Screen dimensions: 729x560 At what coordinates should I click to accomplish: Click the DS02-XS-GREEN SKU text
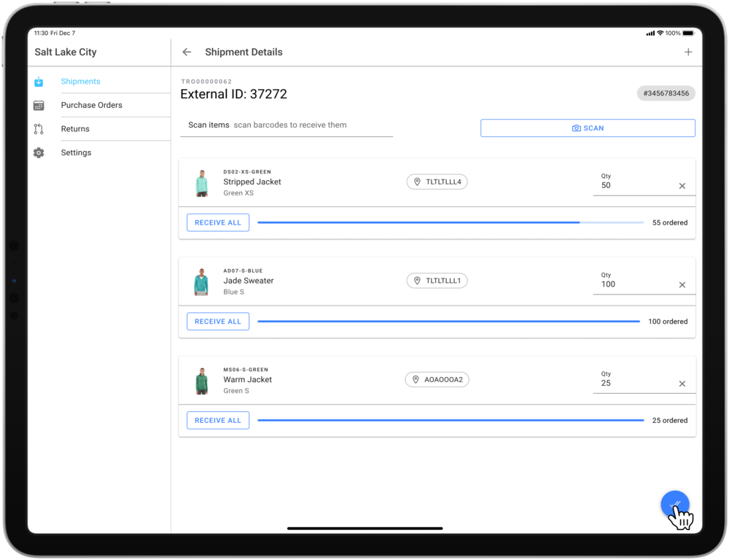click(247, 172)
